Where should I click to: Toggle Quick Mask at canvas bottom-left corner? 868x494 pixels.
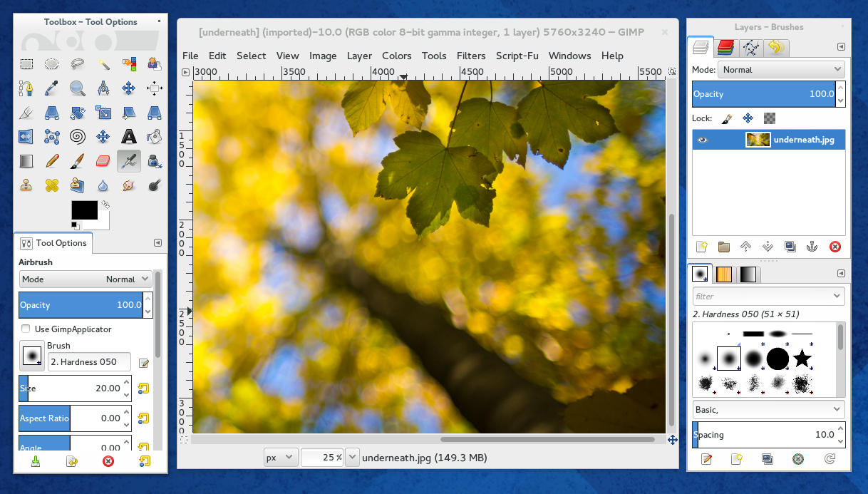185,440
